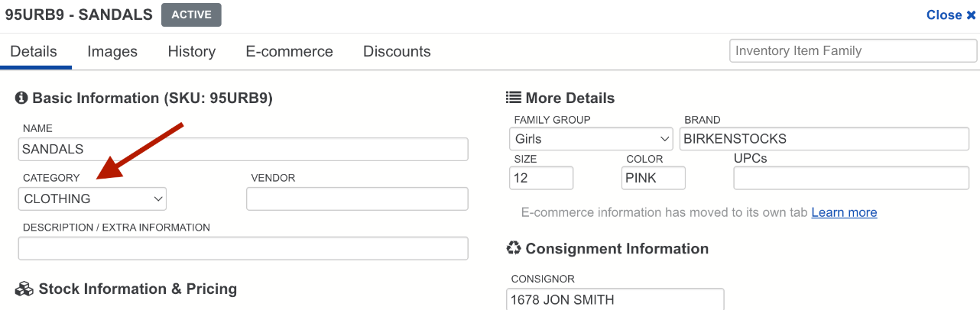Image resolution: width=980 pixels, height=310 pixels.
Task: Select the CONSIGNOR field with JON SMITH
Action: pyautogui.click(x=615, y=299)
